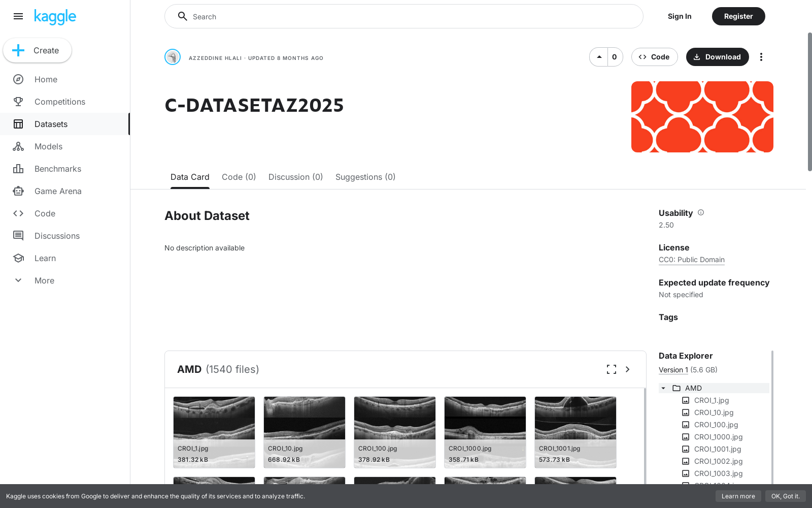
Task: Click the image icon beside CROI_1001.jpg
Action: pyautogui.click(x=686, y=449)
